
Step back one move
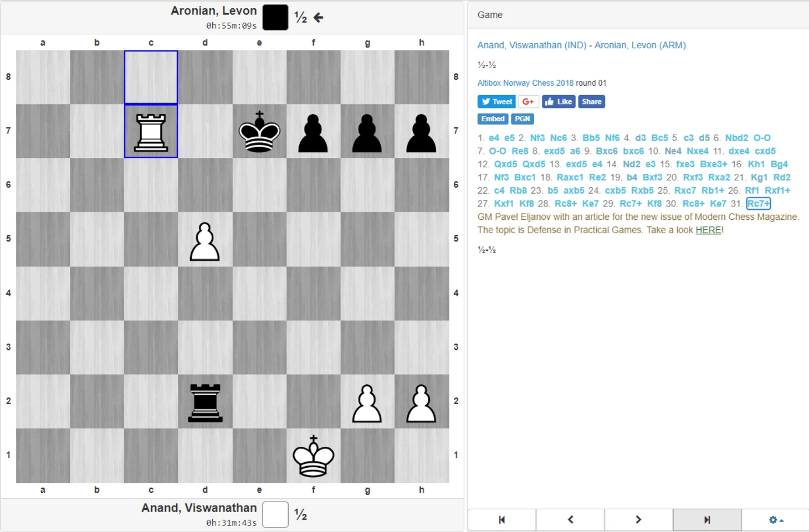coord(570,520)
